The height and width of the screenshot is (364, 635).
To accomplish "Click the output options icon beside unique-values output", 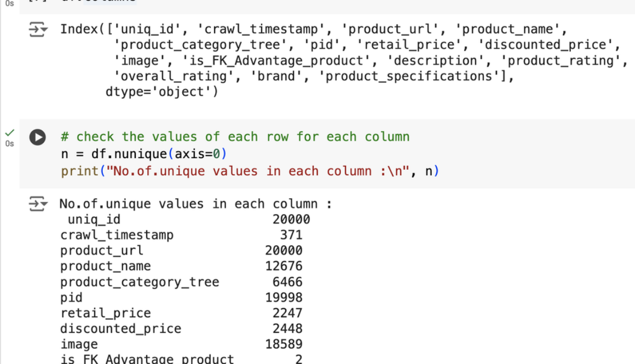I will tap(37, 203).
